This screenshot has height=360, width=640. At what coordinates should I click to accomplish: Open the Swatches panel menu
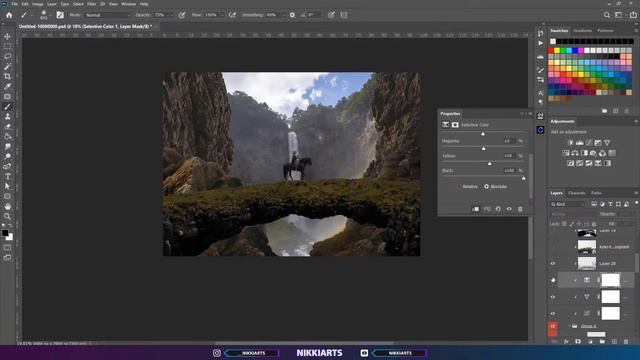[x=636, y=31]
